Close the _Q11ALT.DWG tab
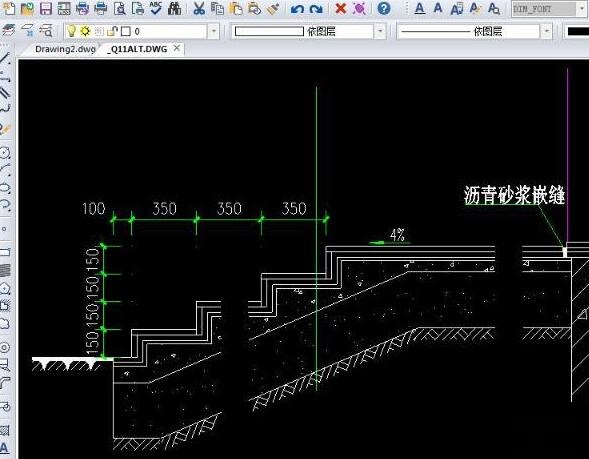The image size is (589, 459). [x=177, y=48]
